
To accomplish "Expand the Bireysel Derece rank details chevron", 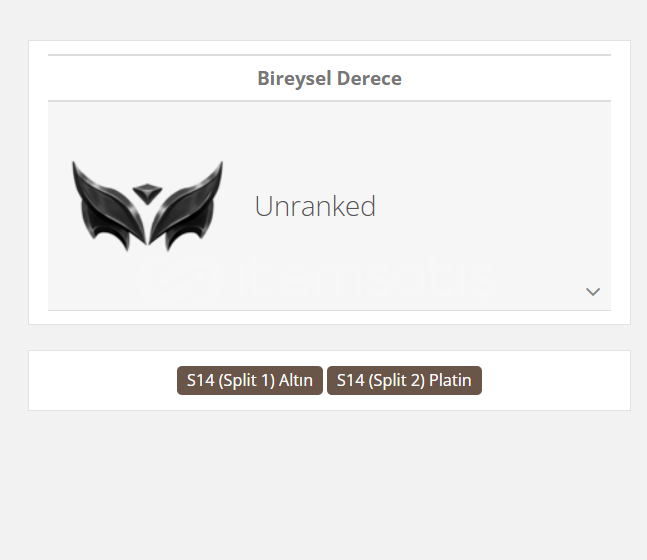I will tap(593, 292).
